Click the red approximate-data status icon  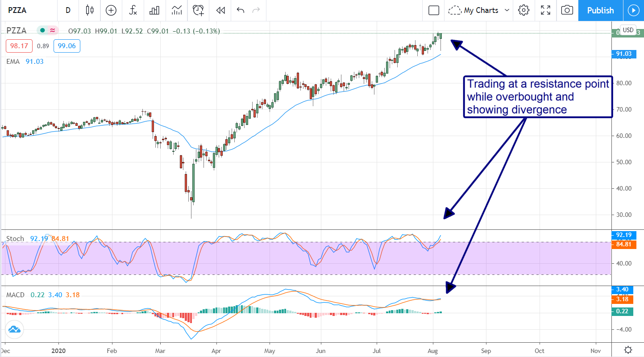(x=53, y=31)
